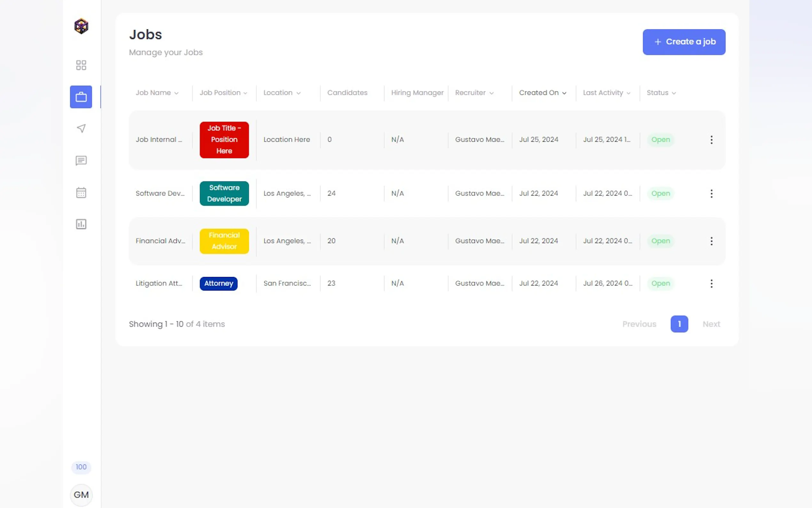
Task: Click the red Job Title position tag
Action: pyautogui.click(x=224, y=140)
